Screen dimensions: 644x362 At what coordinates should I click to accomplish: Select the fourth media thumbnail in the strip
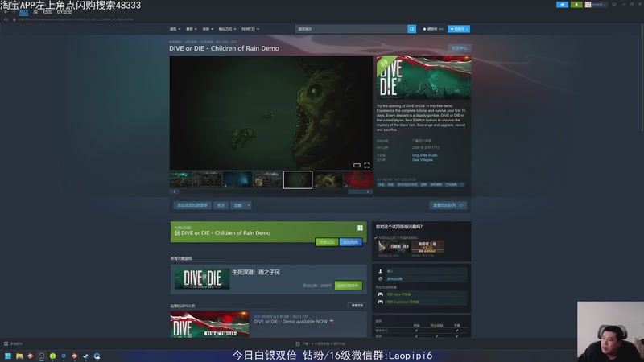(267, 179)
